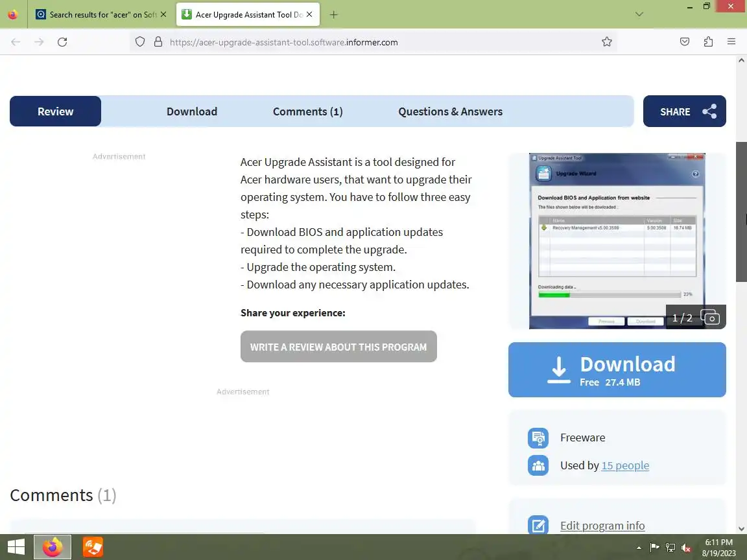Image resolution: width=747 pixels, height=560 pixels.
Task: Open the 15 people link
Action: (x=625, y=465)
